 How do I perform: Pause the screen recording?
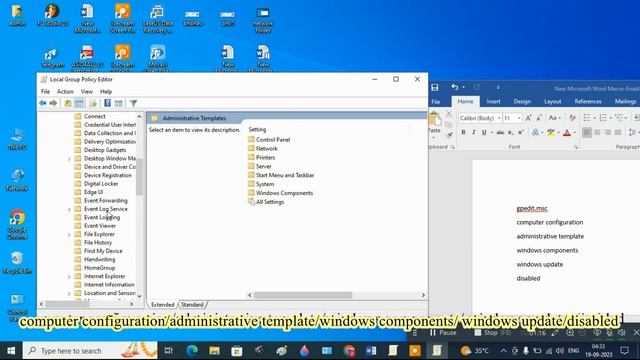point(443,333)
